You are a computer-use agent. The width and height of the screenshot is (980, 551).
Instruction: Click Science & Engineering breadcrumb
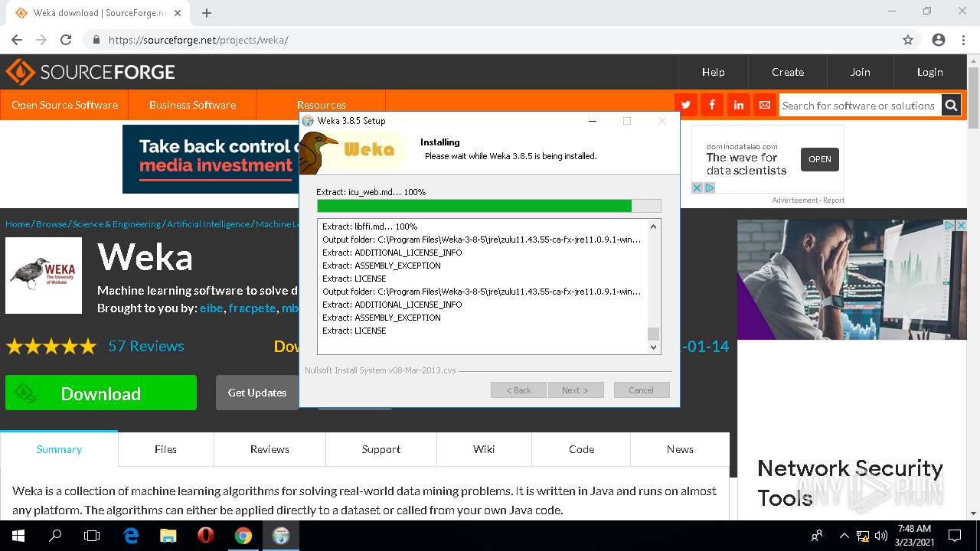(x=116, y=224)
